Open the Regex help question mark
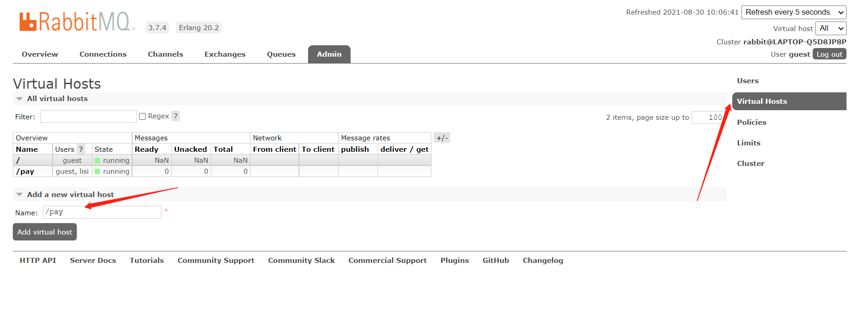The width and height of the screenshot is (868, 331). [176, 116]
